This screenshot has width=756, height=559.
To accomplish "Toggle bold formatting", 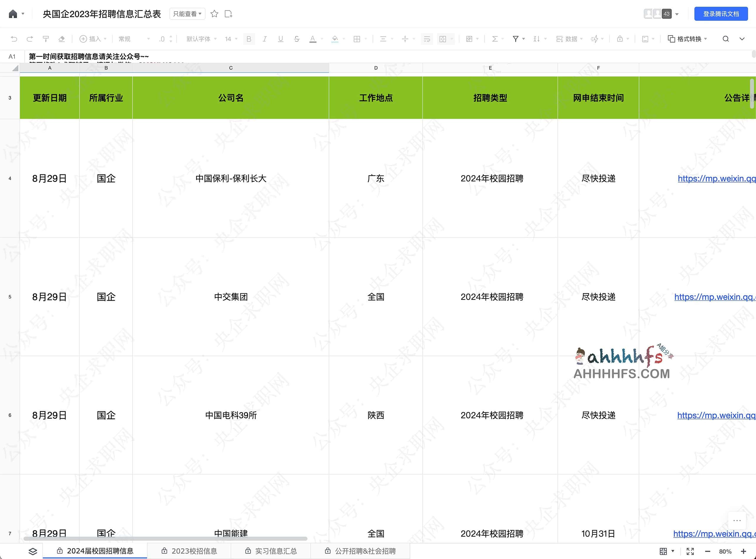I will pyautogui.click(x=249, y=39).
